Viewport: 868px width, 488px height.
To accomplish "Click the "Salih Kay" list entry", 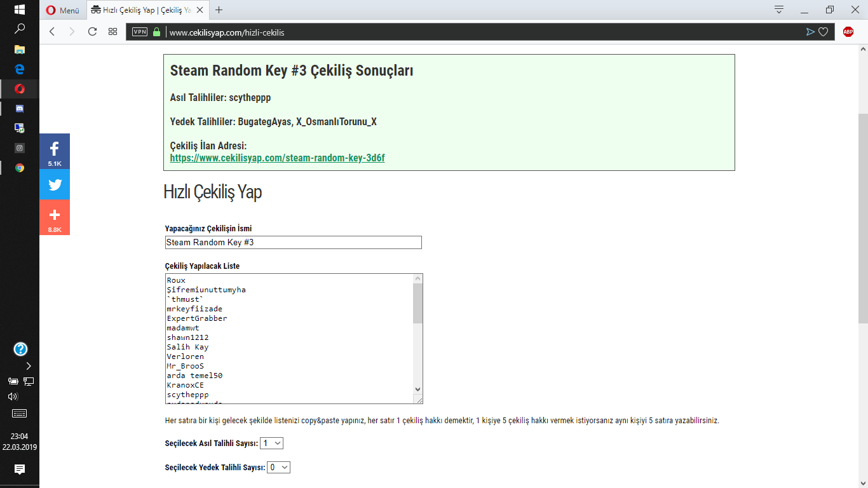I will click(x=187, y=347).
